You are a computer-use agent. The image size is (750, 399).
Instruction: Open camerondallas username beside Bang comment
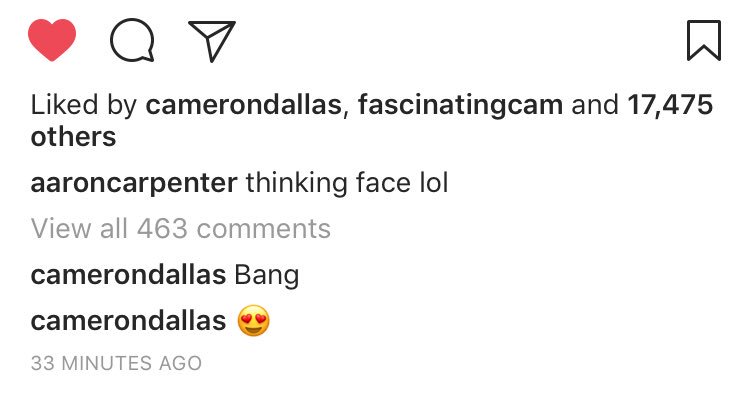click(x=128, y=275)
